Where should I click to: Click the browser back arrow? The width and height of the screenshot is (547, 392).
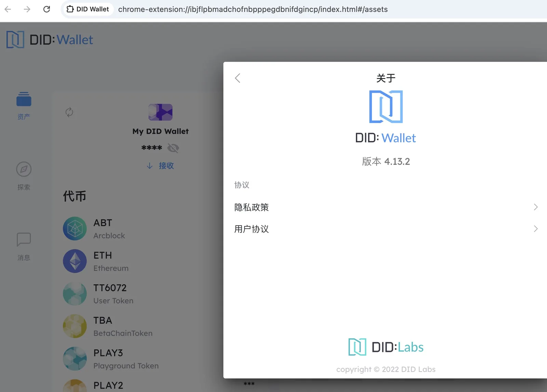click(8, 9)
